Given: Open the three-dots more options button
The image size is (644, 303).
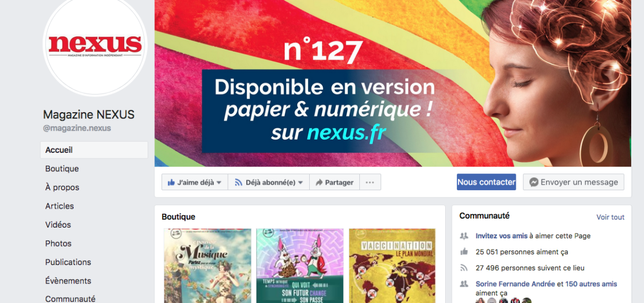Looking at the screenshot, I should pyautogui.click(x=370, y=182).
